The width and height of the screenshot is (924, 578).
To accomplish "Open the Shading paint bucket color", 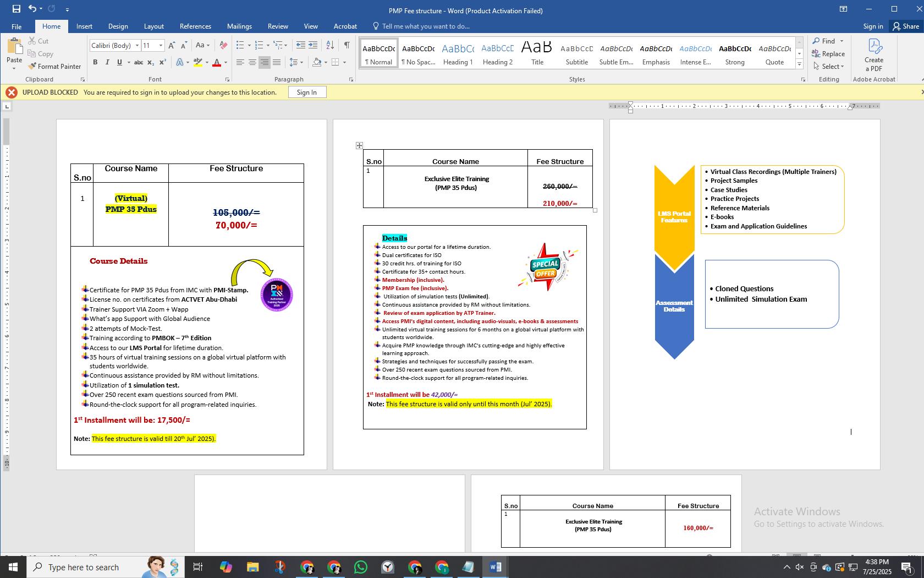I will coord(317,62).
